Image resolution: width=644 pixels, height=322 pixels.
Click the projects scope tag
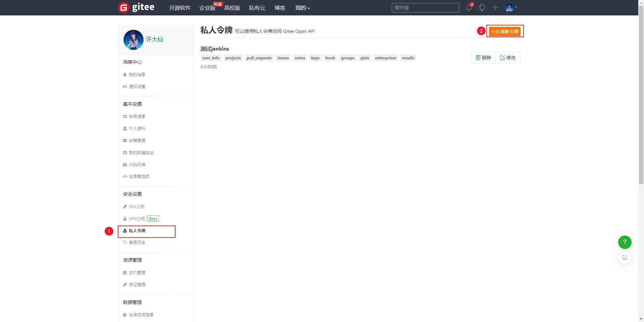[233, 58]
